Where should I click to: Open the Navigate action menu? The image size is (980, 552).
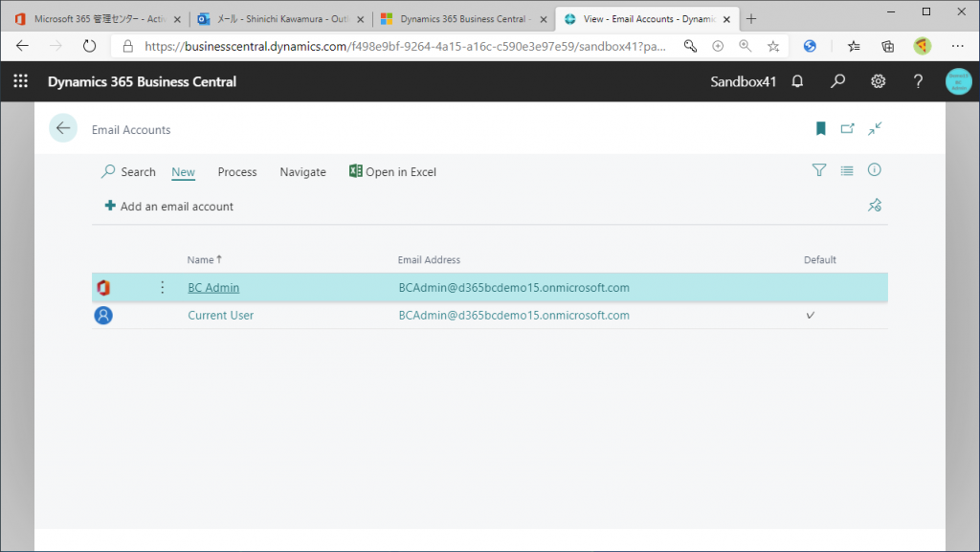pyautogui.click(x=302, y=171)
